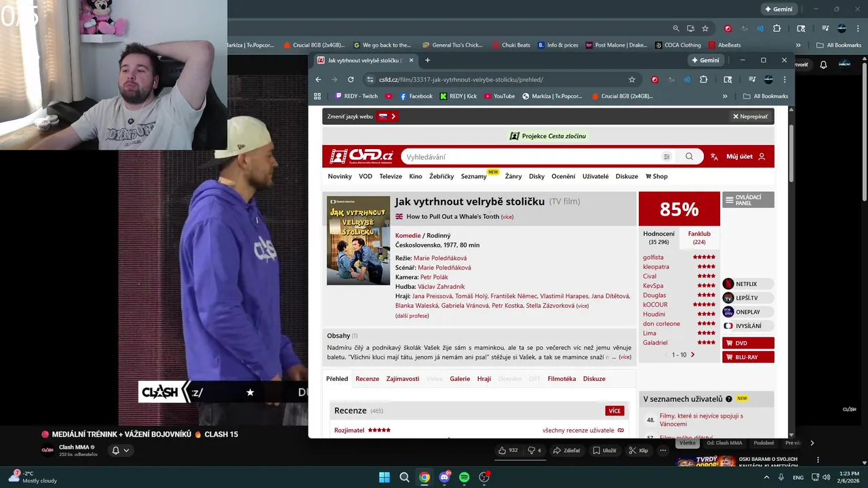
Task: Open Projekce Cesta zločinu banner link
Action: (548, 136)
